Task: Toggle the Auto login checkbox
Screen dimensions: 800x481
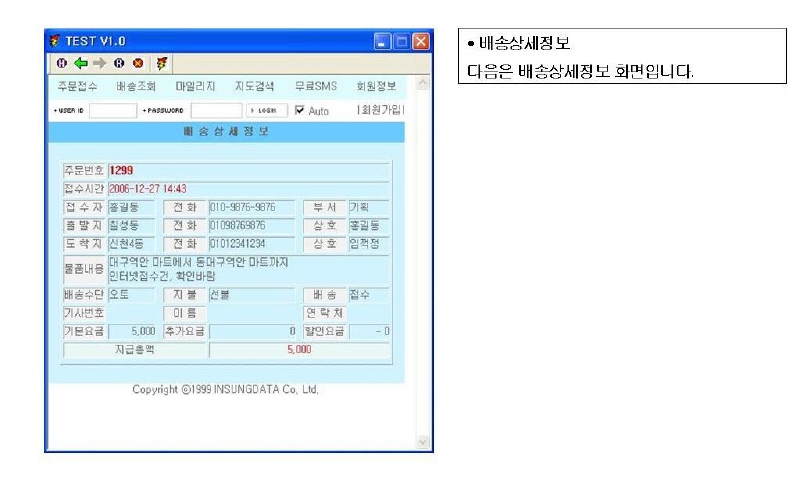Action: [x=299, y=110]
